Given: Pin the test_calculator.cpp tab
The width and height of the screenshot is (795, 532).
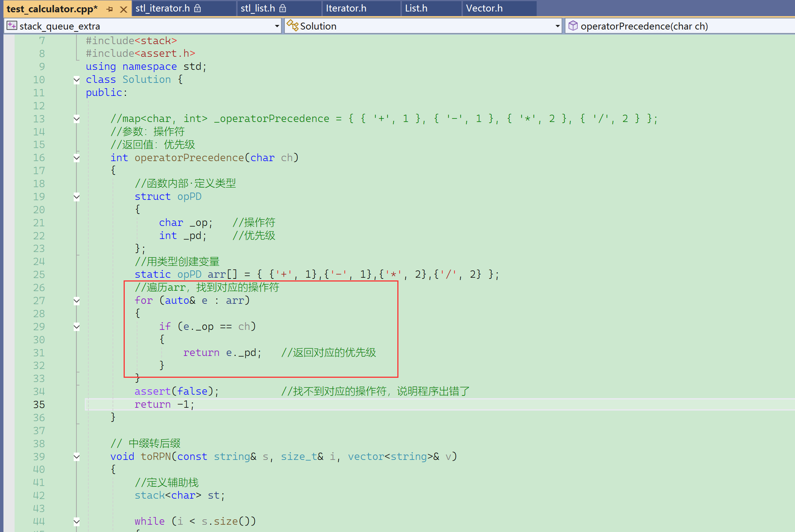Looking at the screenshot, I should click(110, 9).
